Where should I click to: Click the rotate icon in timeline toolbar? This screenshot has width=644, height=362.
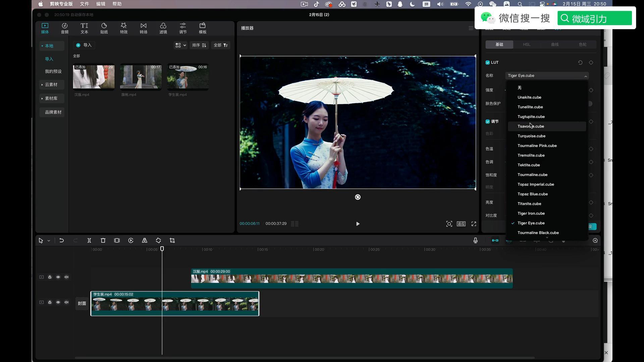(158, 240)
